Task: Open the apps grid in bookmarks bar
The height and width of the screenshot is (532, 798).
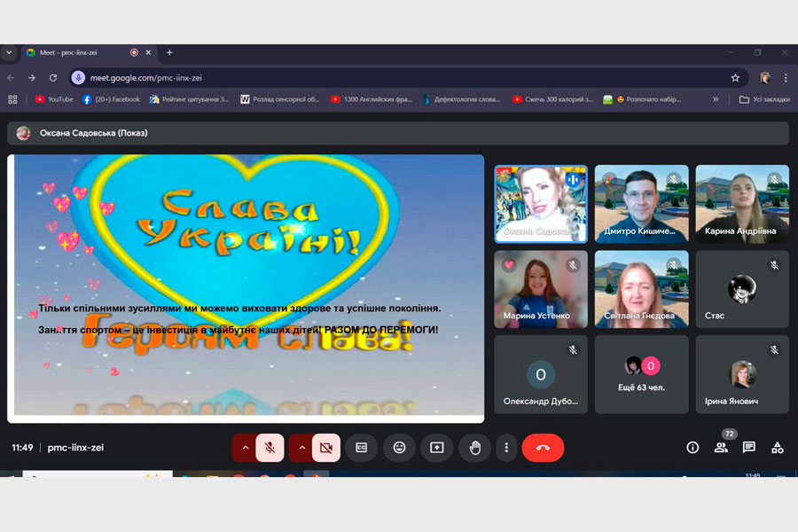Action: (12, 99)
